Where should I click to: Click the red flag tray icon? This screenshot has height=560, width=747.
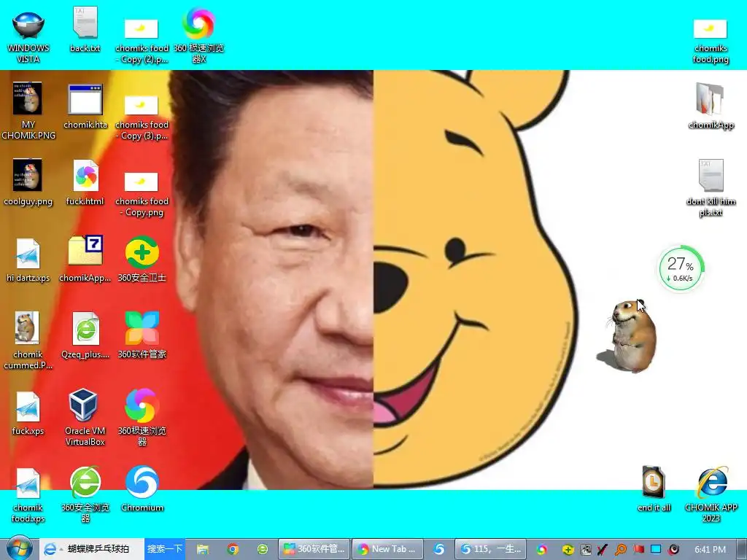click(638, 549)
